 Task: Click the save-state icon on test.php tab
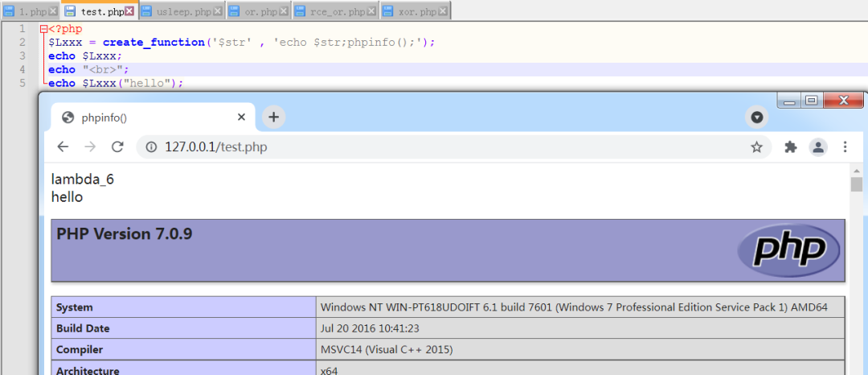(x=70, y=11)
